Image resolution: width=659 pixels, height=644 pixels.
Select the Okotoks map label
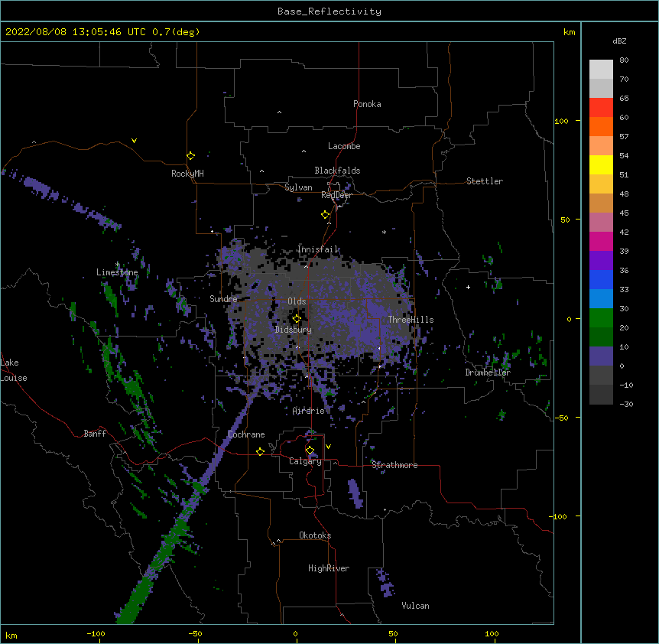pos(315,535)
